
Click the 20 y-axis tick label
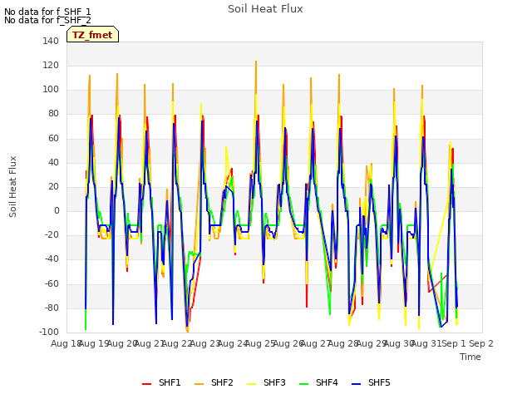tap(53, 186)
